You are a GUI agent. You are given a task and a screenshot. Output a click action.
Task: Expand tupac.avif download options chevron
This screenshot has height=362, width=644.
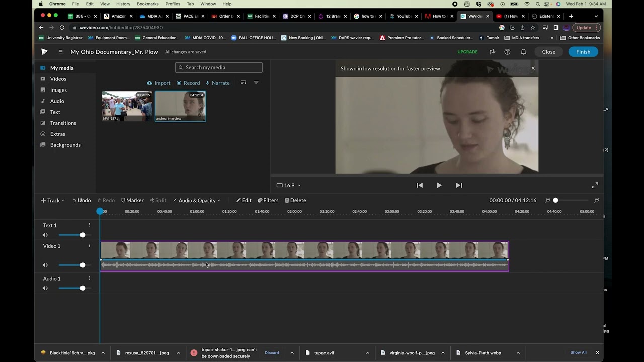click(367, 353)
